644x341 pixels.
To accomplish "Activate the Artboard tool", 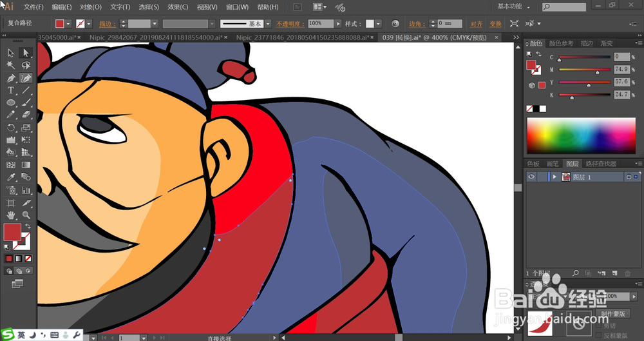I will coord(11,202).
